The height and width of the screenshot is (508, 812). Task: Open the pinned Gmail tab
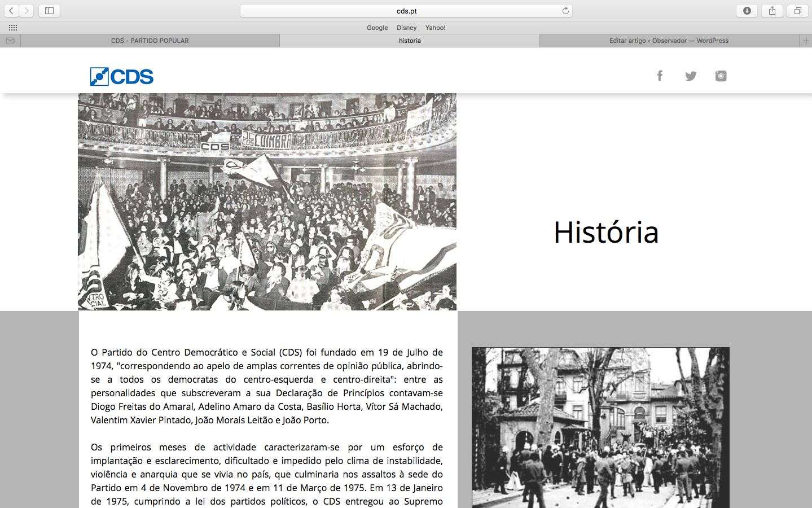(x=10, y=41)
